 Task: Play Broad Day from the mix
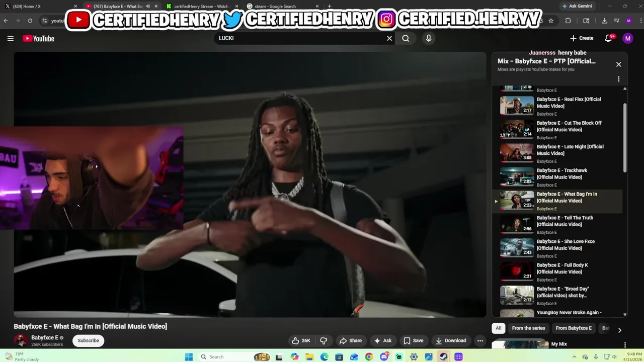pyautogui.click(x=558, y=295)
